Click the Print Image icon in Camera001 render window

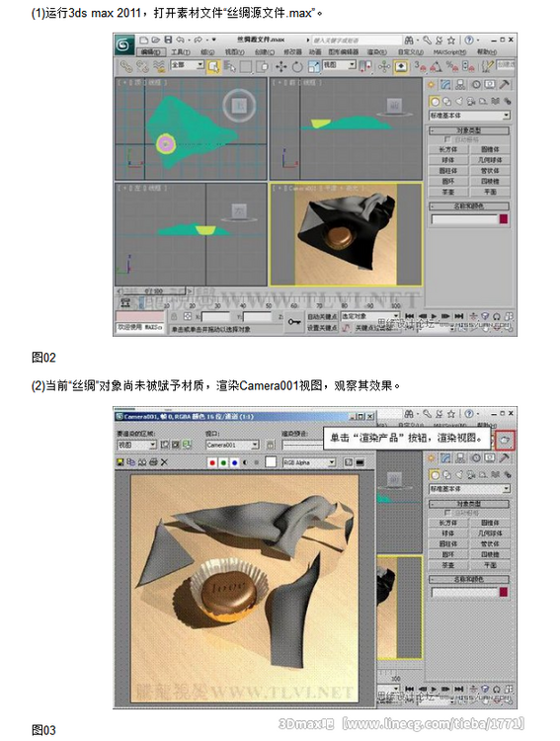(x=153, y=462)
